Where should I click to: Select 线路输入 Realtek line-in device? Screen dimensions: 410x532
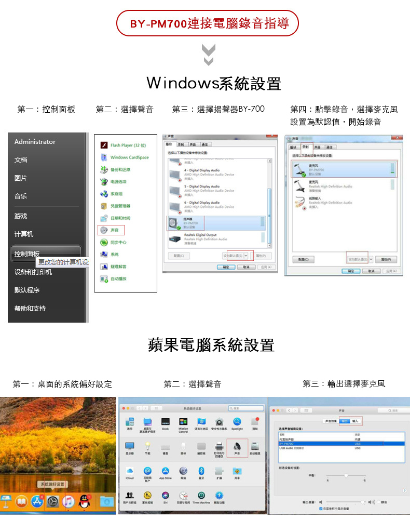[x=344, y=203]
